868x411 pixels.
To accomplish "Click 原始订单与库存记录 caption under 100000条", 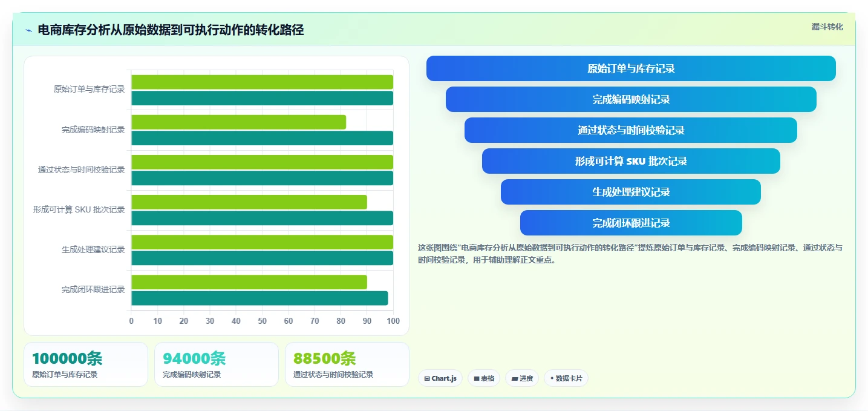I will click(x=65, y=375).
